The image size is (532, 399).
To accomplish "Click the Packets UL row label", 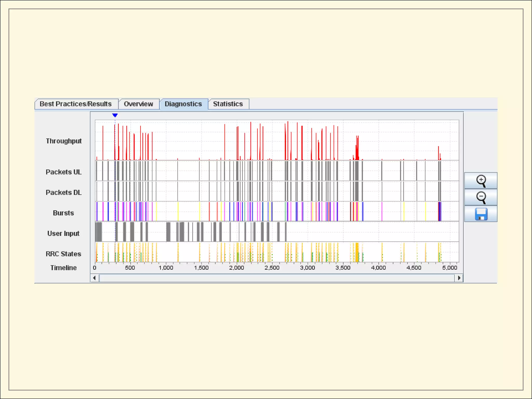I will click(63, 172).
